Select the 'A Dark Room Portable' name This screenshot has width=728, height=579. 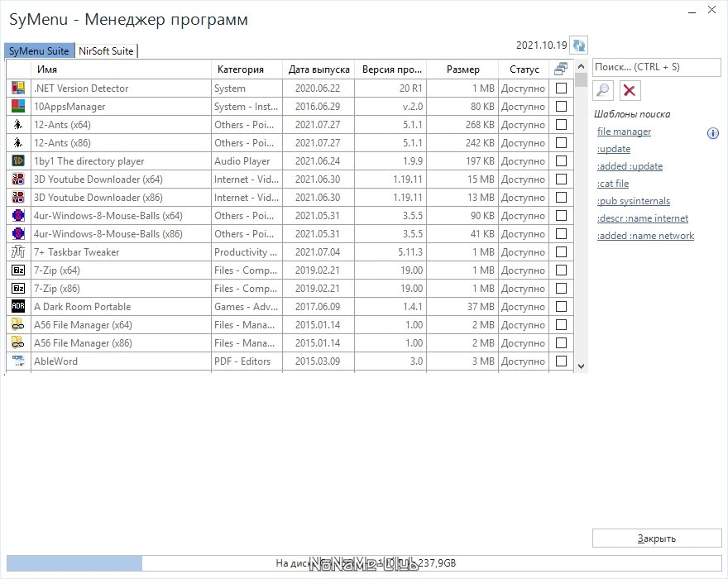point(82,306)
